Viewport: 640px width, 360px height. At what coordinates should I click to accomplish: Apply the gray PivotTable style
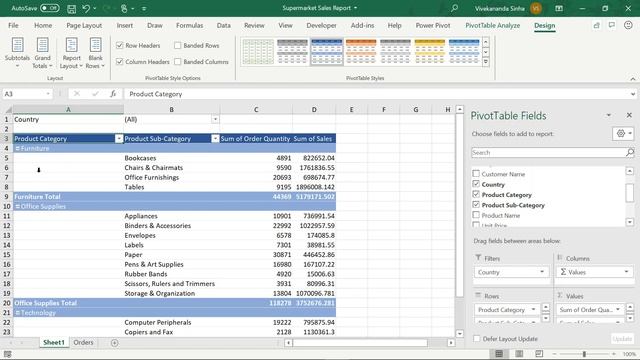coord(292,52)
